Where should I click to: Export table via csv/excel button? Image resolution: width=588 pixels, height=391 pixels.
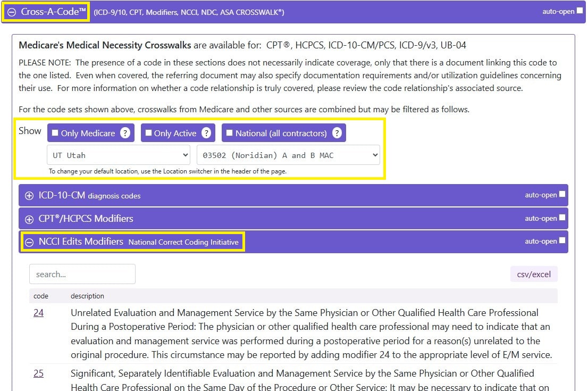(x=534, y=274)
